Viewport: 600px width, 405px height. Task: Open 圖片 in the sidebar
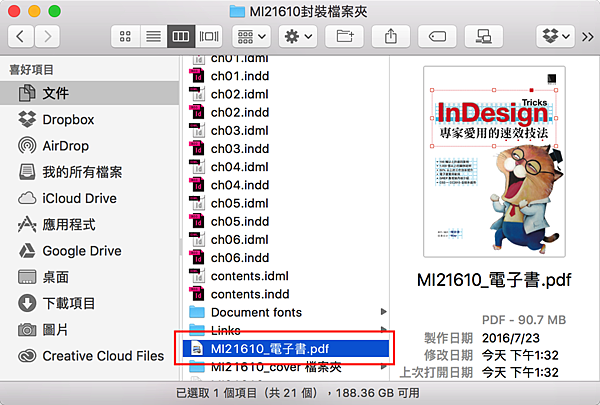click(x=90, y=330)
